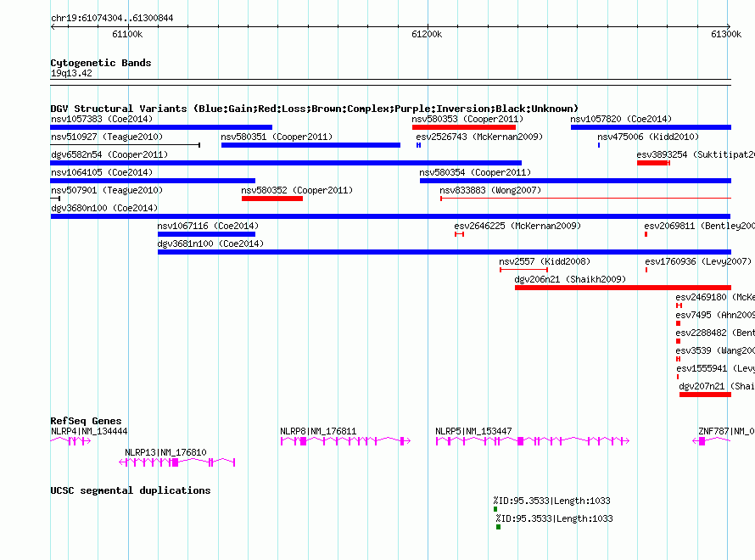Viewport: 755px width, 560px height.
Task: Click upper %ID:95.3533|Length:1033 duplication label
Action: coord(551,501)
